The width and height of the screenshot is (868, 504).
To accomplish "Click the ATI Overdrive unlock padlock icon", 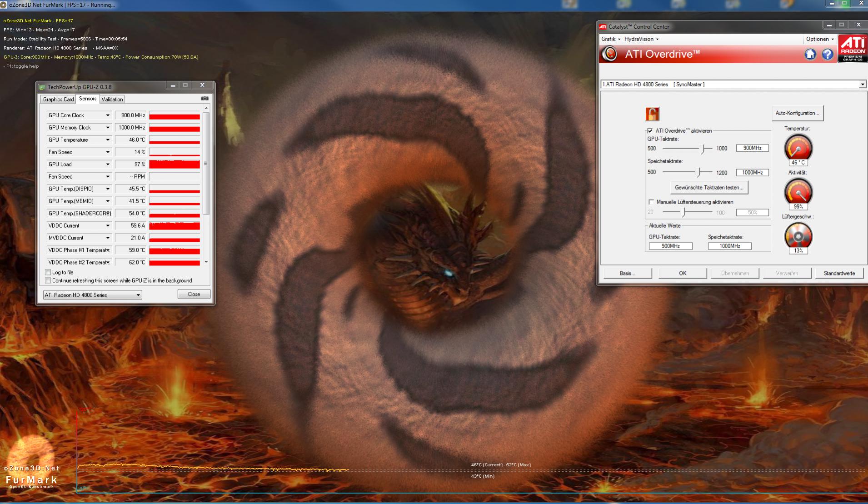I will click(652, 114).
